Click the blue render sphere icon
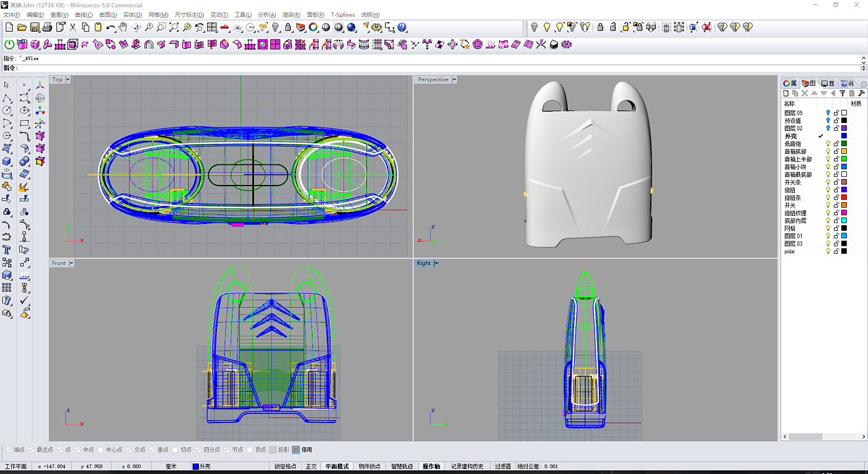 click(352, 27)
